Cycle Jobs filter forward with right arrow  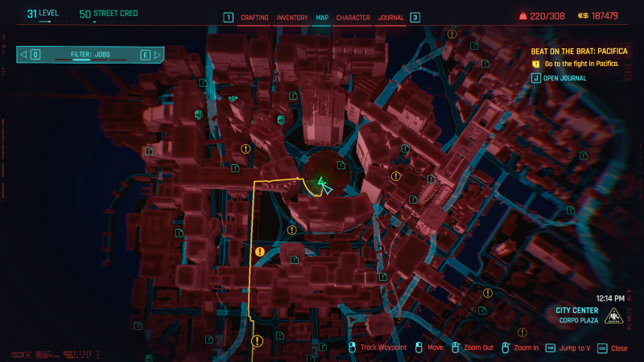click(x=157, y=55)
